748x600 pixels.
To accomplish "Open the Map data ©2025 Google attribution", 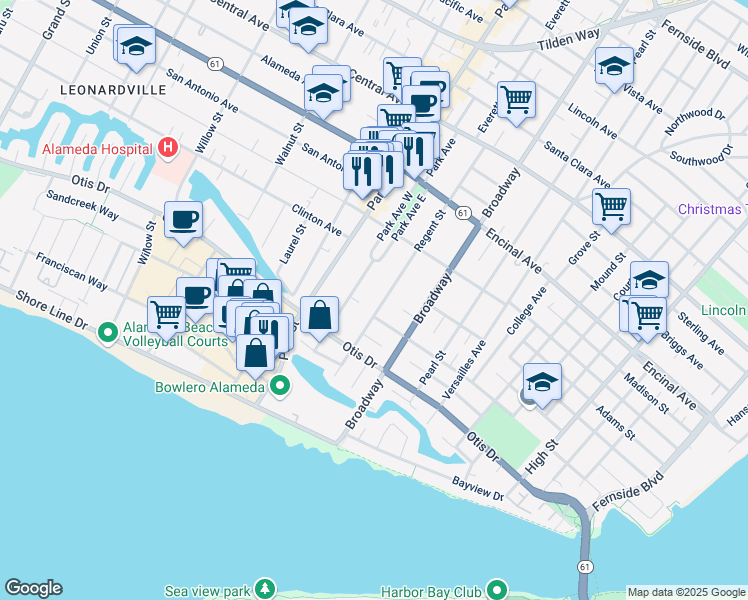I will tap(686, 592).
